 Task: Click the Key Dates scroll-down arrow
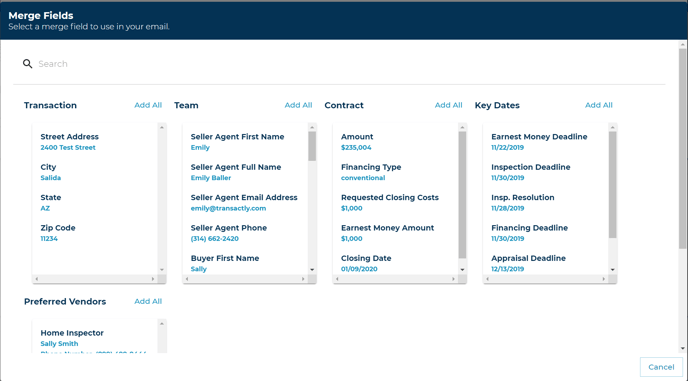pyautogui.click(x=613, y=270)
